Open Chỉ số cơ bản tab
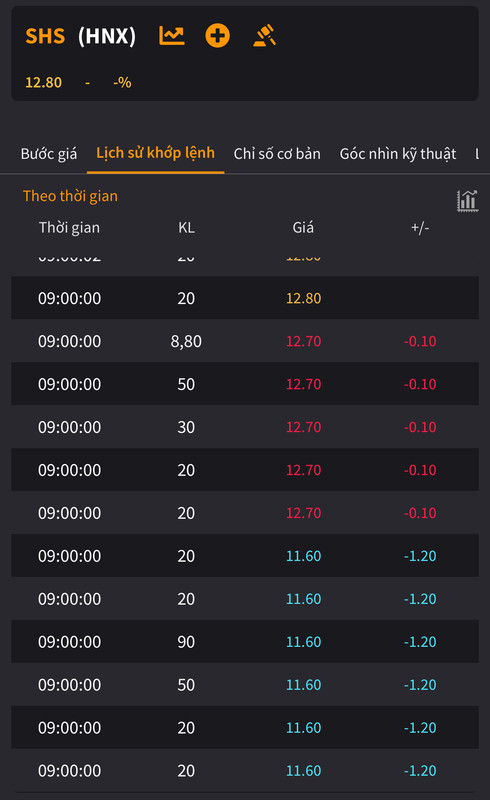 [277, 154]
